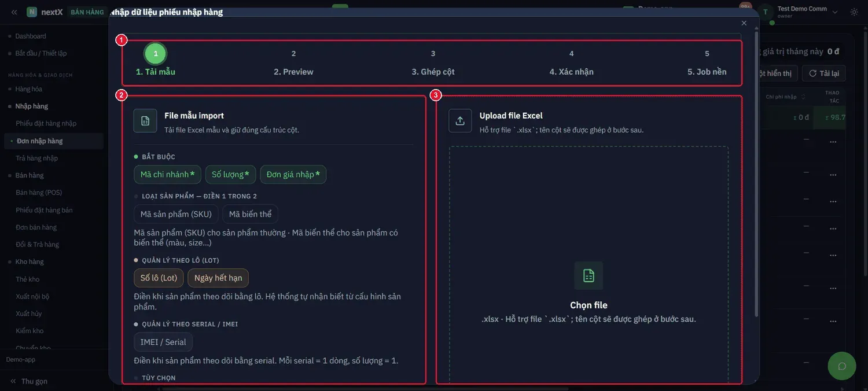Screen dimensions: 868x391
Task: Click the upload arrow icon beside Upload file Excel
Action: coord(460,121)
